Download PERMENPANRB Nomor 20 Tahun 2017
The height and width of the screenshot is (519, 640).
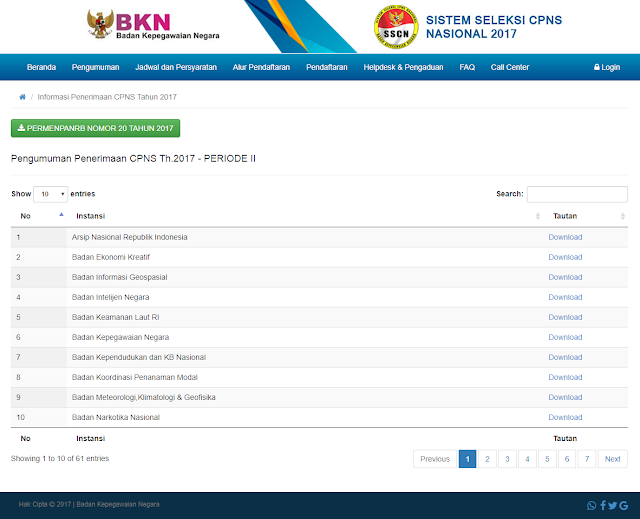click(96, 128)
